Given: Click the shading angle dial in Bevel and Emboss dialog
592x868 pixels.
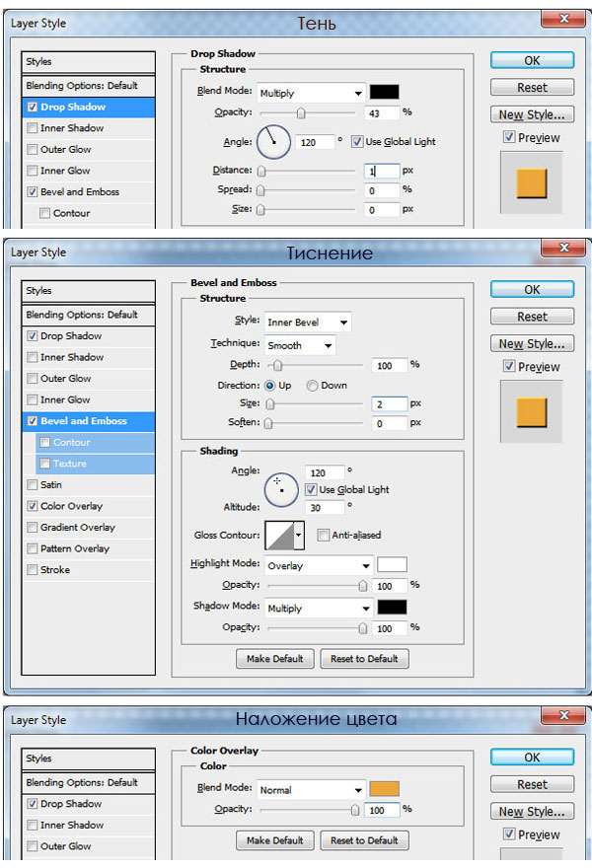Looking at the screenshot, I should click(x=281, y=490).
